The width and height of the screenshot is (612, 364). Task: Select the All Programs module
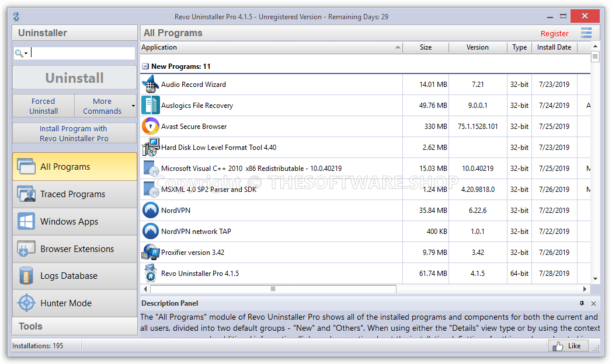click(x=75, y=167)
